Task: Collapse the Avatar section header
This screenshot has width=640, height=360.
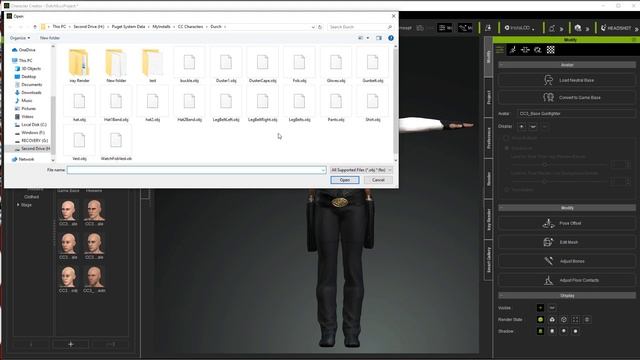Action: [x=567, y=65]
